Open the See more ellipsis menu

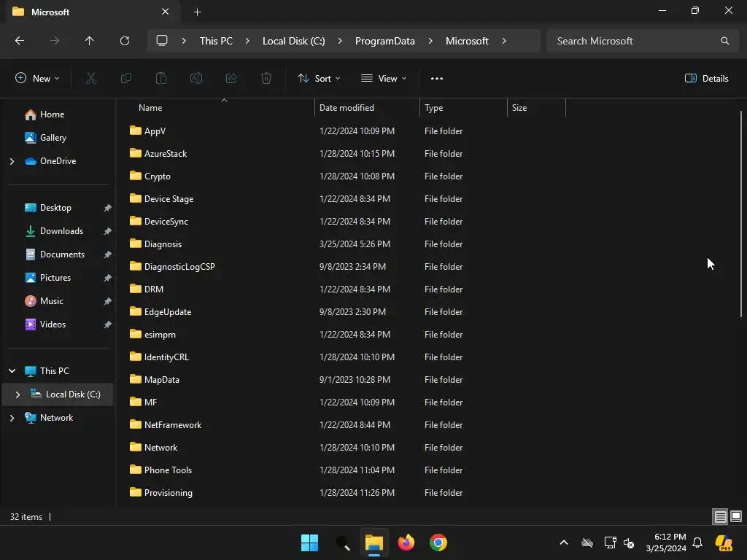tap(437, 79)
